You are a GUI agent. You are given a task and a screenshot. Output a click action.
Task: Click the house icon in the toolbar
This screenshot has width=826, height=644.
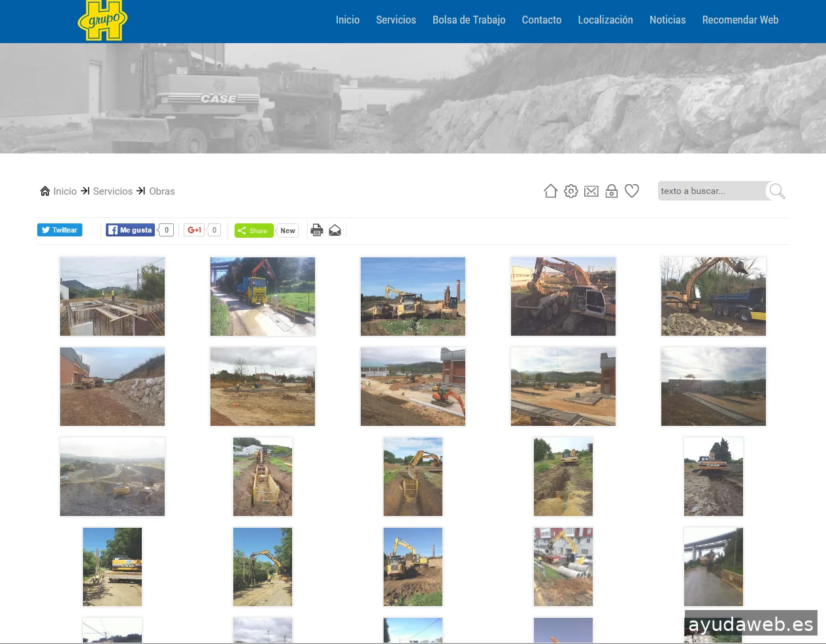pos(550,191)
